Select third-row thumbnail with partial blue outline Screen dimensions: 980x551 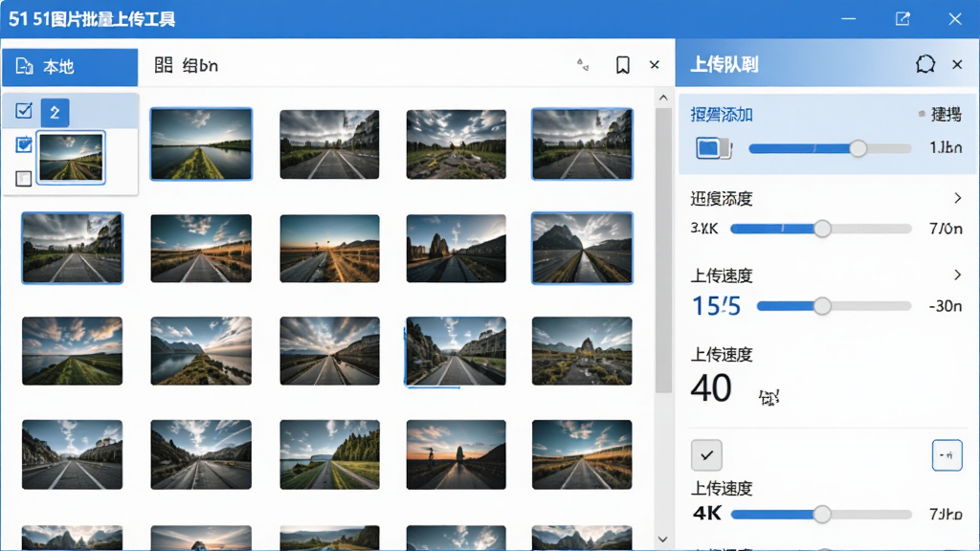point(456,351)
